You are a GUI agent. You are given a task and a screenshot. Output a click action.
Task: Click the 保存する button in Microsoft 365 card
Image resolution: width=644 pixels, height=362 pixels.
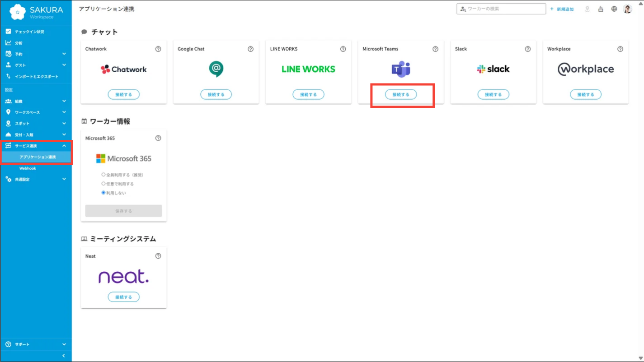click(124, 211)
